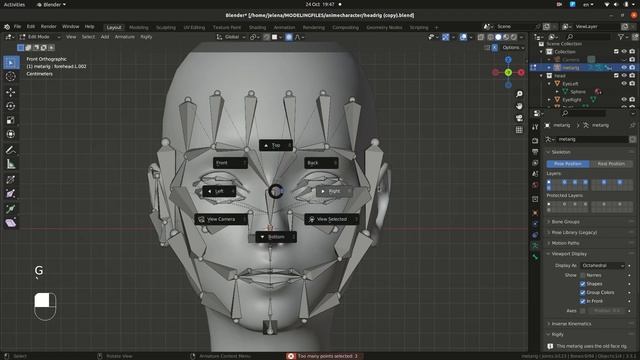640x360 pixels.
Task: Toggle camera view icon in viewport
Action: 519,118
